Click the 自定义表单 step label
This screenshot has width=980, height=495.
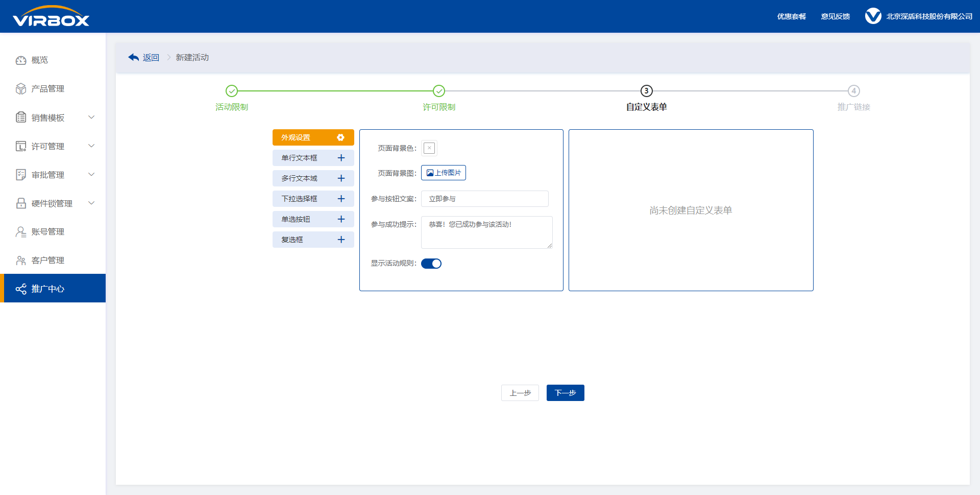[647, 107]
